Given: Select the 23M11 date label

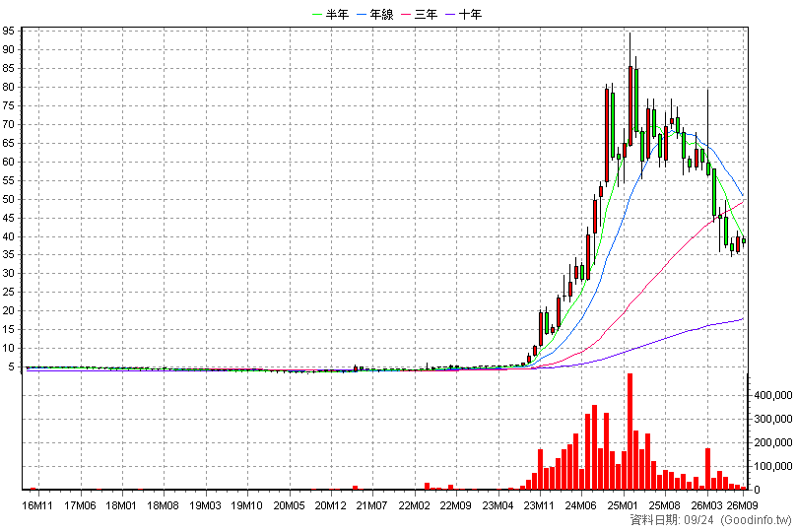Looking at the screenshot, I should tap(539, 505).
